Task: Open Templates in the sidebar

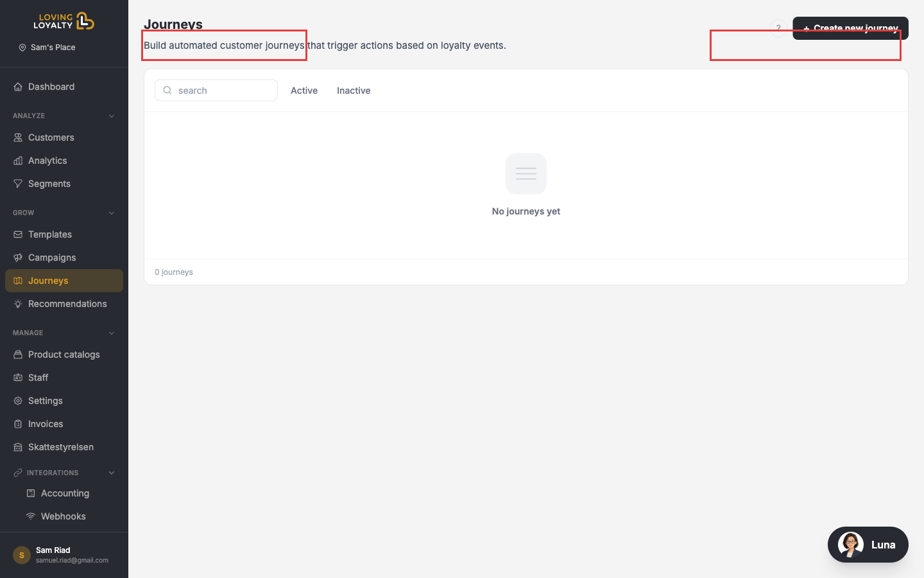Action: pos(64,234)
